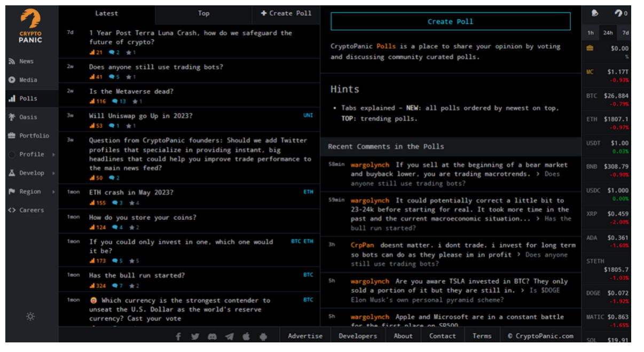Open the Twitter footer icon
644x352 pixels.
[195, 337]
